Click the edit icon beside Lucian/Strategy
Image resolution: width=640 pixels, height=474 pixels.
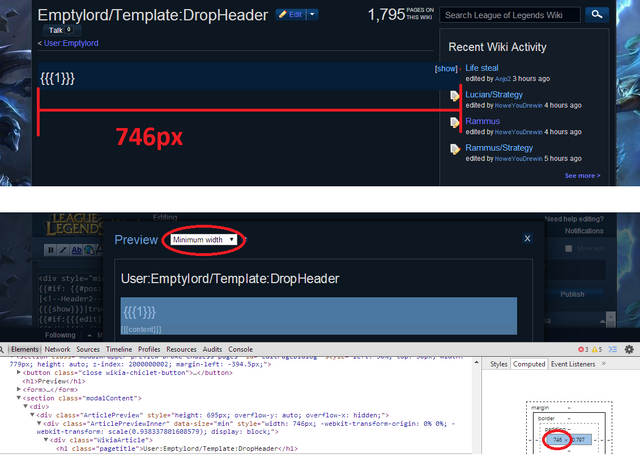pos(454,96)
